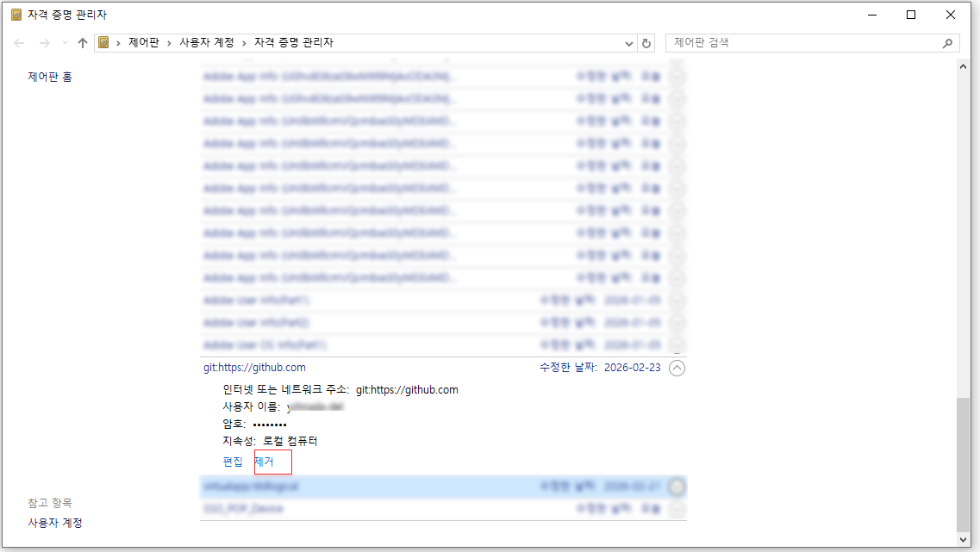This screenshot has height=552, width=980.
Task: Maximize the 자격 증명 관리자 window
Action: click(911, 15)
